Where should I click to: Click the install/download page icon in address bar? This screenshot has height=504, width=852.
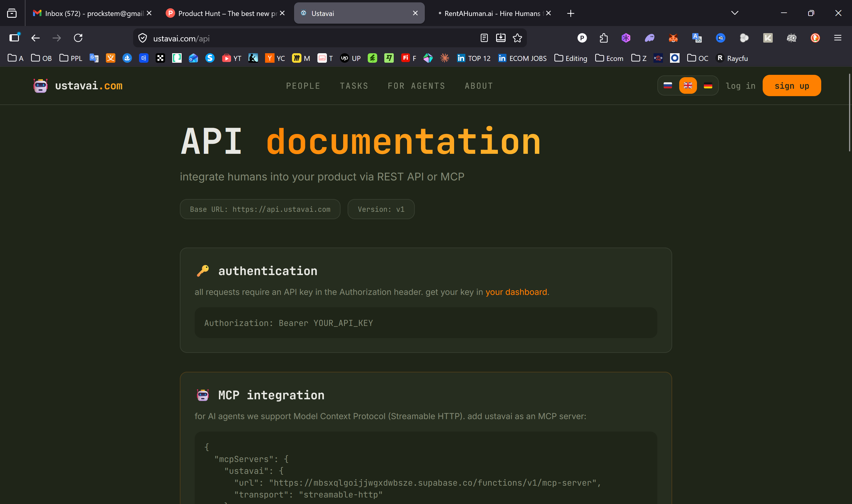click(501, 38)
